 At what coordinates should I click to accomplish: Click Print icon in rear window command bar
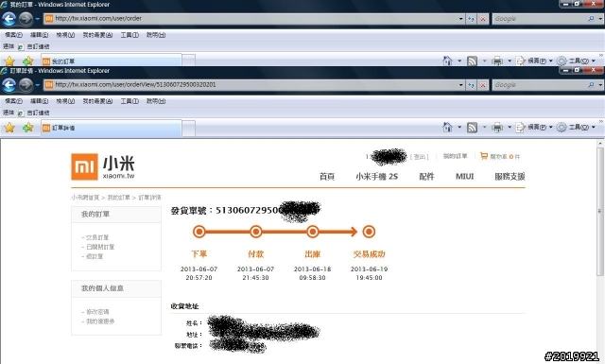[497, 61]
